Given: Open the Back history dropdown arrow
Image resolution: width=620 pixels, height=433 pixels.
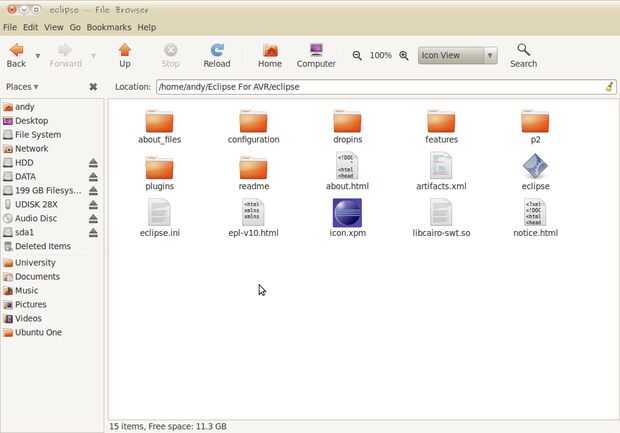Looking at the screenshot, I should (38, 56).
